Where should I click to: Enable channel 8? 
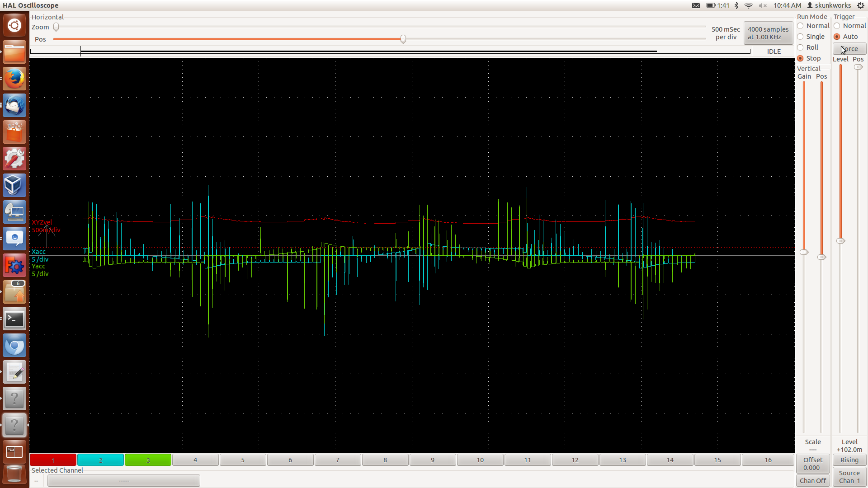click(x=385, y=460)
